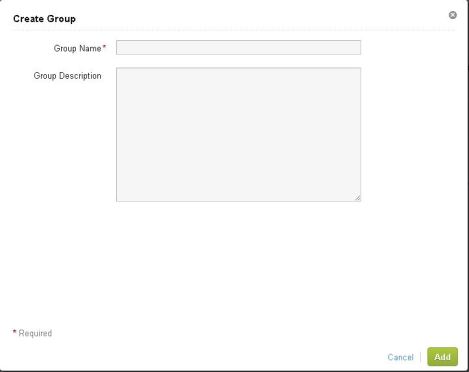Close the Create Group dialog
The width and height of the screenshot is (469, 372).
(x=452, y=15)
